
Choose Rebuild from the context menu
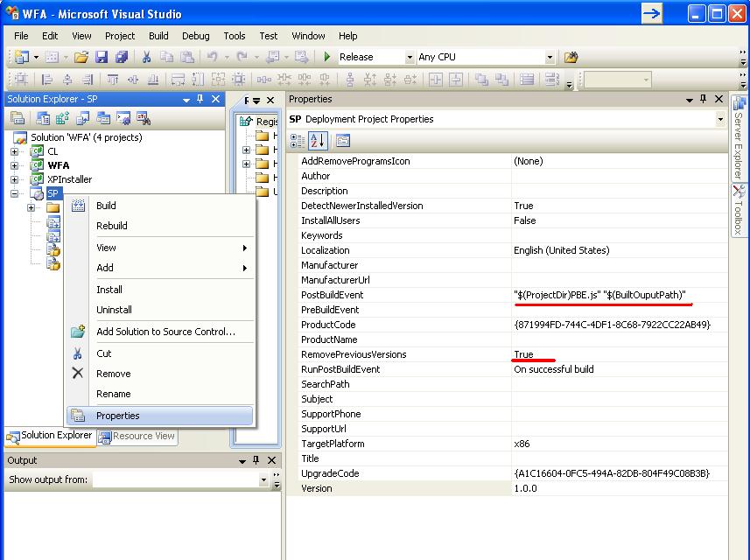(x=160, y=226)
